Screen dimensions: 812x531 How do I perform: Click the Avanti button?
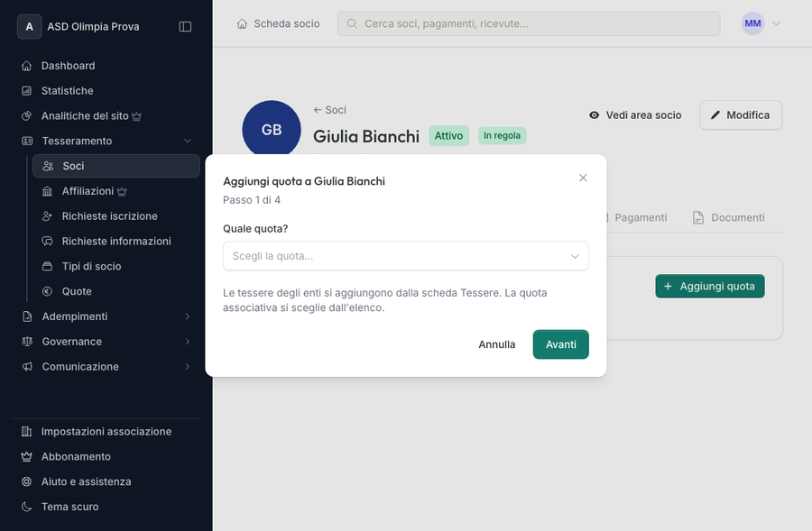(x=561, y=344)
